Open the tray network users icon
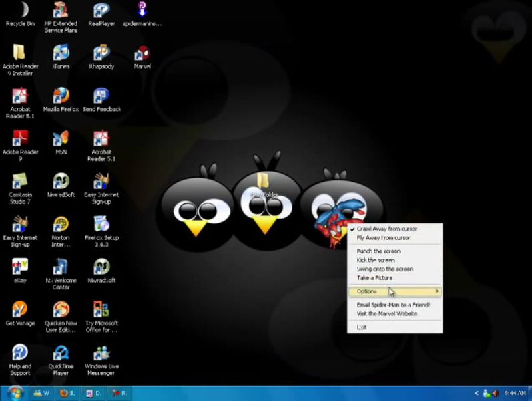The image size is (532, 401). (486, 393)
